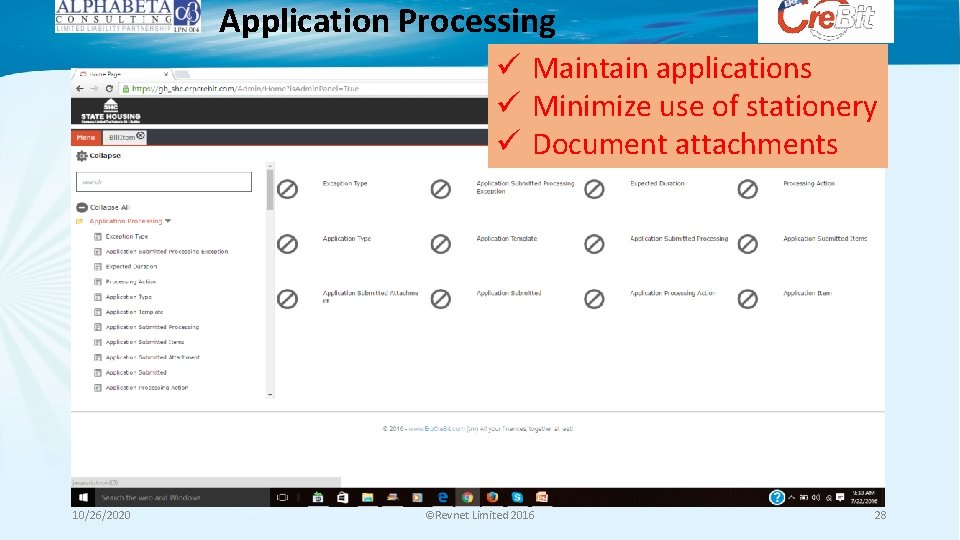Open Firefox from the taskbar

point(492,497)
